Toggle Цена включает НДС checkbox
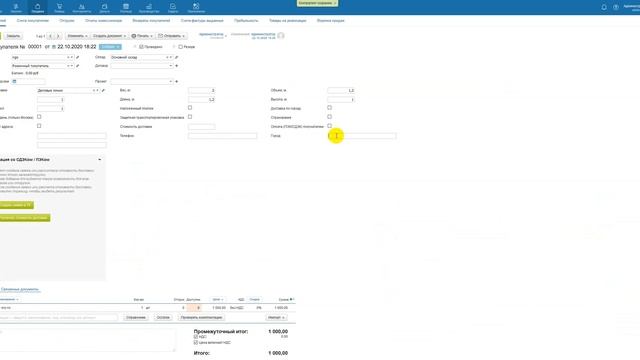 click(196, 343)
